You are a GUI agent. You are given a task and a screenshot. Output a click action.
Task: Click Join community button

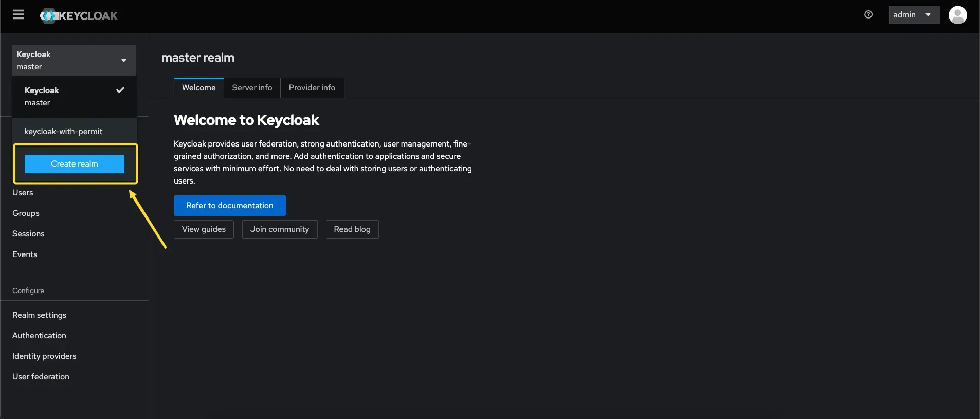[280, 229]
